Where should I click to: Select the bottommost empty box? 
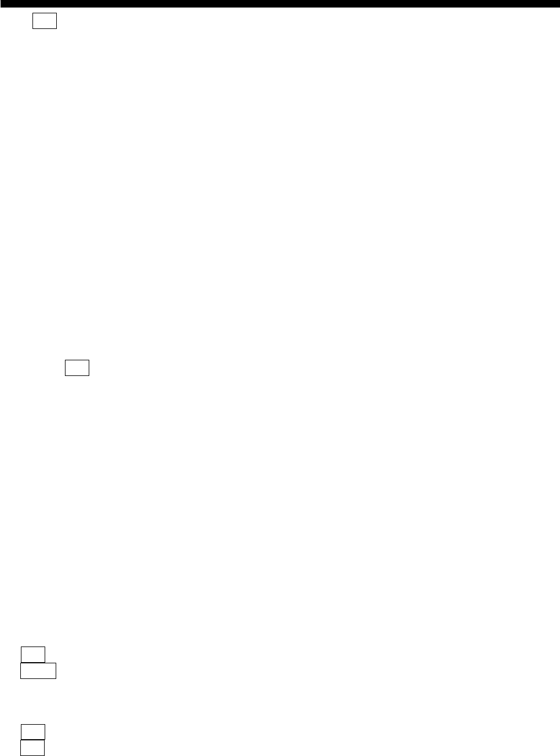32,747
